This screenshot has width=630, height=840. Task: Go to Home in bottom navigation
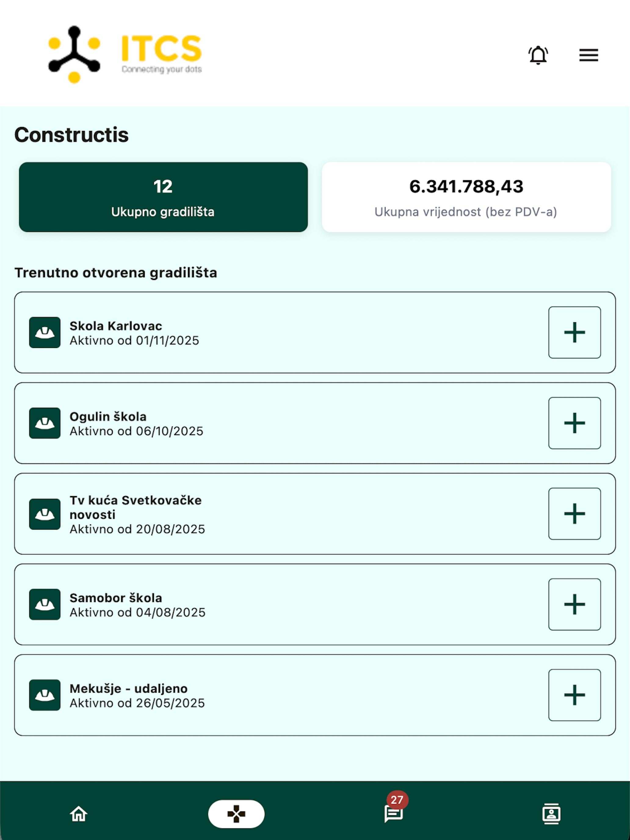(79, 814)
